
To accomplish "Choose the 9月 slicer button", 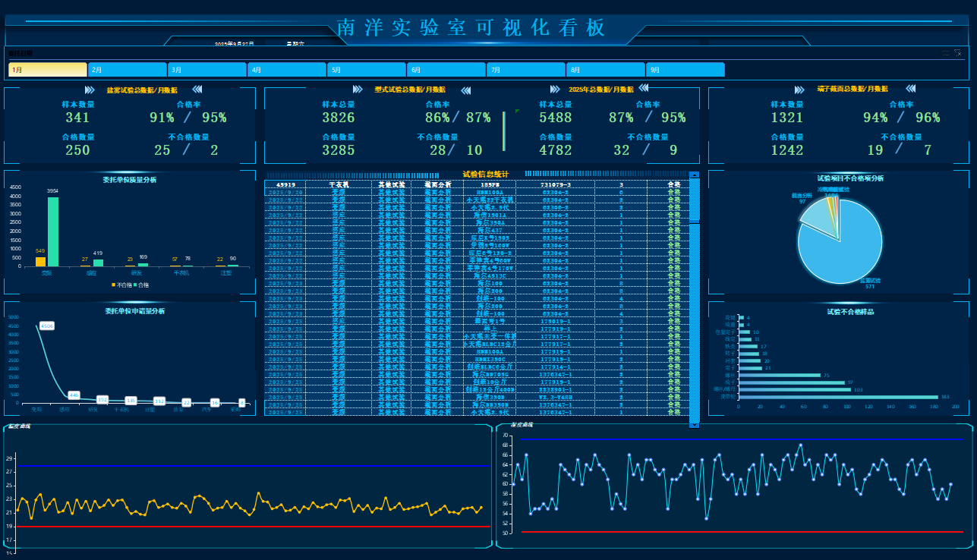I will coord(685,70).
